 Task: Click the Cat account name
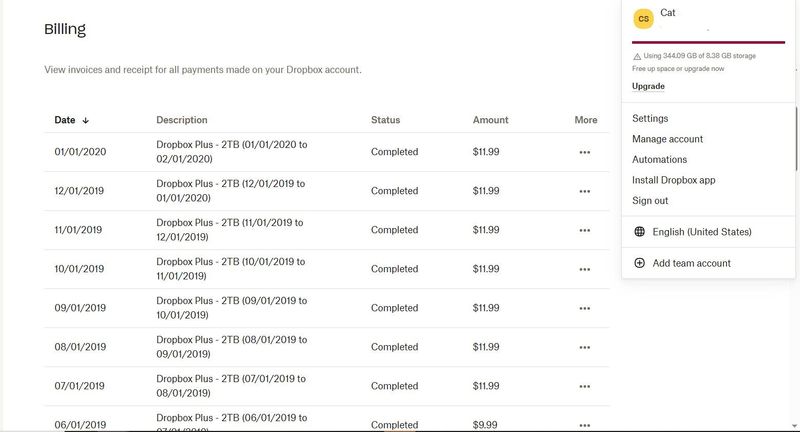click(x=667, y=13)
